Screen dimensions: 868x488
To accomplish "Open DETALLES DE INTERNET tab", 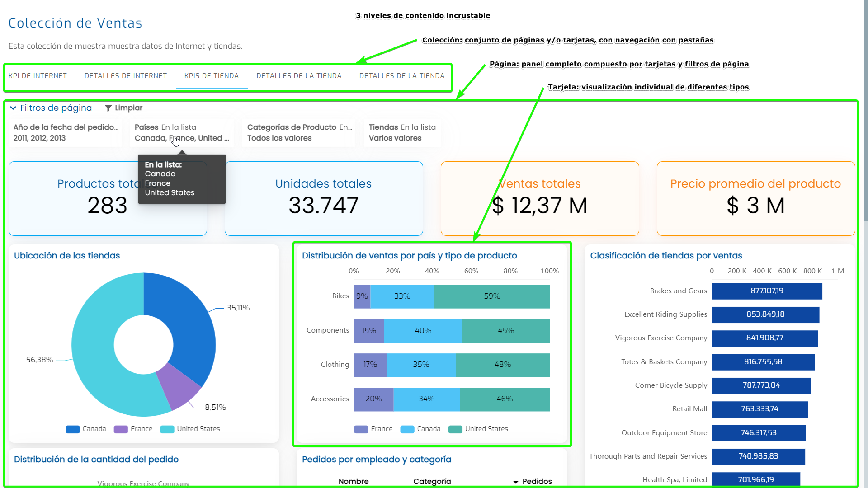I will point(125,76).
